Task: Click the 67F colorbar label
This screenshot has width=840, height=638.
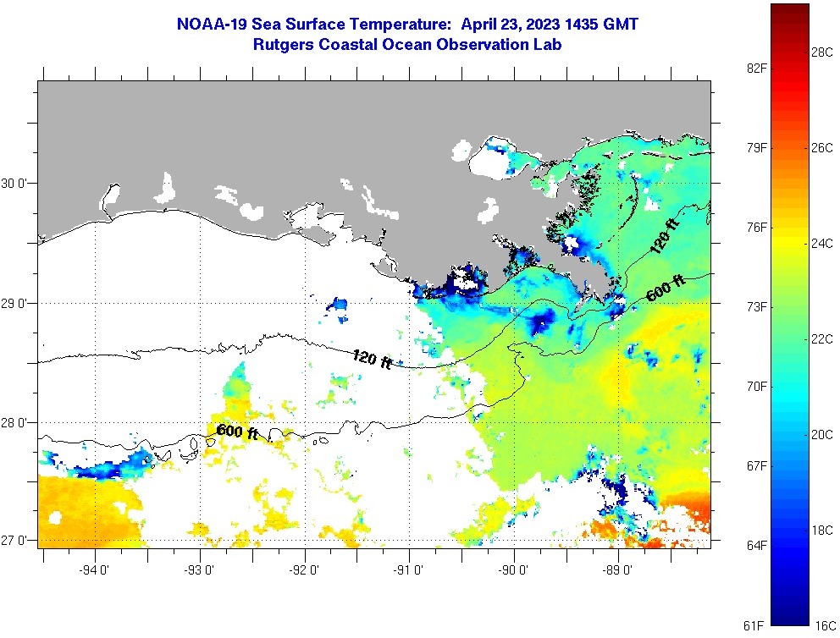Action: [x=756, y=466]
